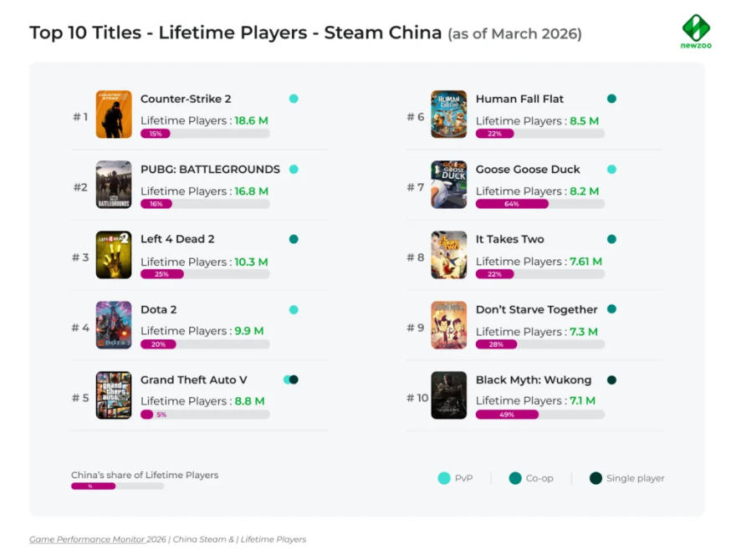The width and height of the screenshot is (731, 560).
Task: Click the Goose Goose Duck thumbnail
Action: coord(448,185)
